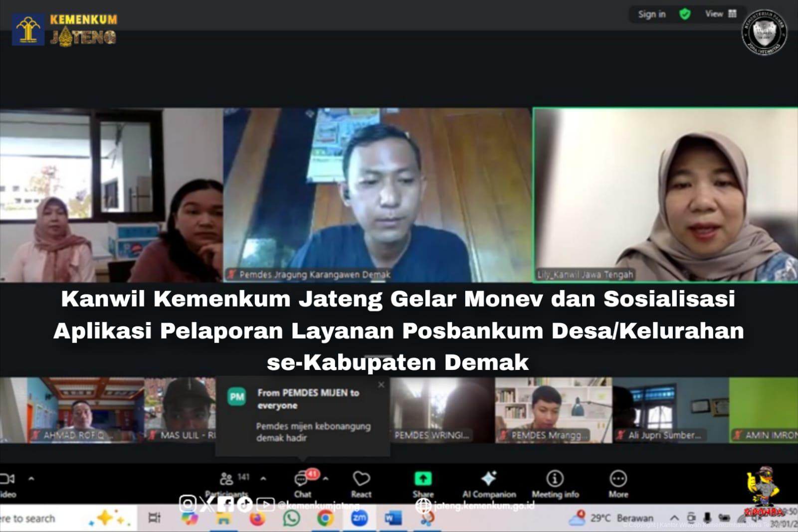Image resolution: width=798 pixels, height=532 pixels.
Task: Switch to Gallery View layout
Action: (x=732, y=14)
